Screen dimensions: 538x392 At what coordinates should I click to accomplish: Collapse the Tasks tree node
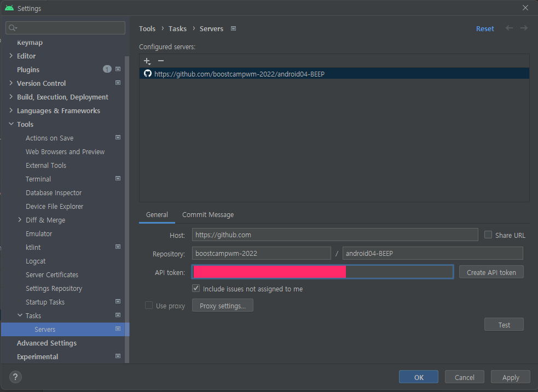[x=20, y=315]
